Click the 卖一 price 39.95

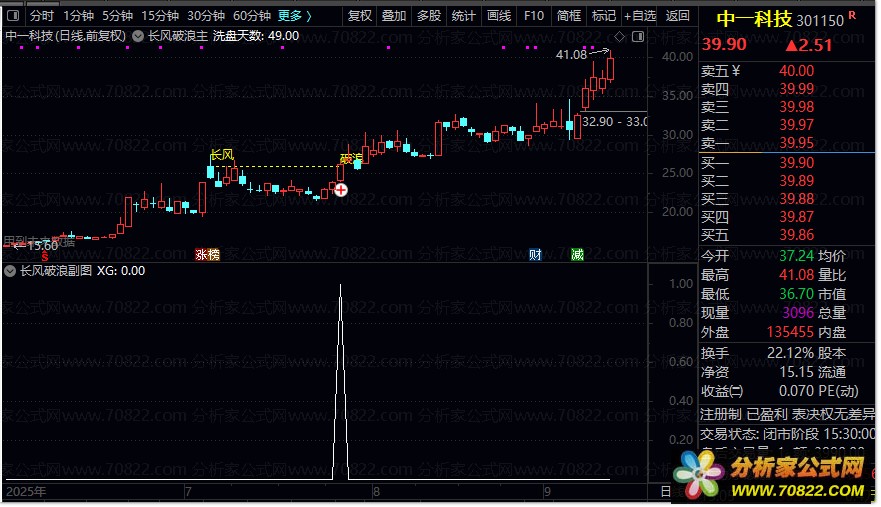(796, 143)
